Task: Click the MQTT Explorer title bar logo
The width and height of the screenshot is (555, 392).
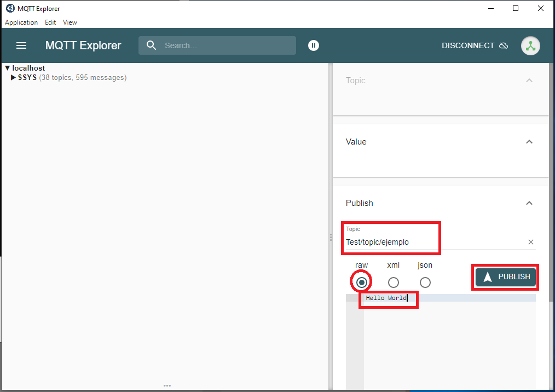Action: [10, 8]
